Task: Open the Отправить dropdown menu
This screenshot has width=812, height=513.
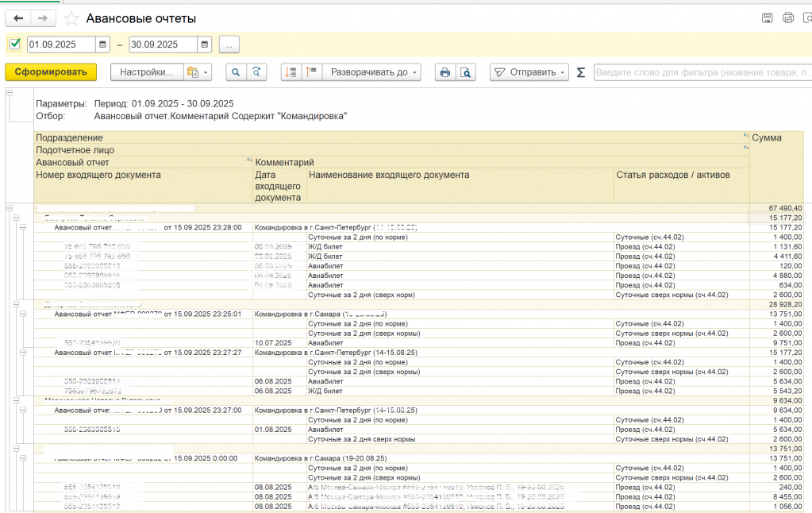Action: pos(529,72)
